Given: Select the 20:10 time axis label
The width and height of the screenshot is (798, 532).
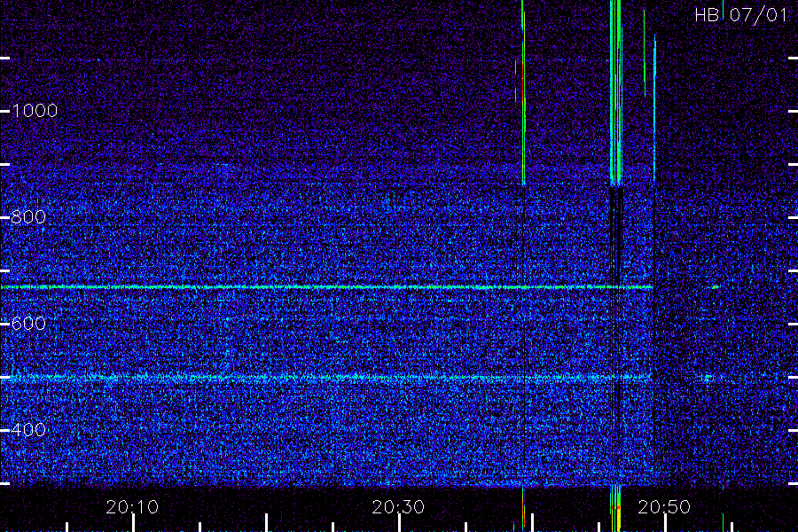Looking at the screenshot, I should [132, 507].
